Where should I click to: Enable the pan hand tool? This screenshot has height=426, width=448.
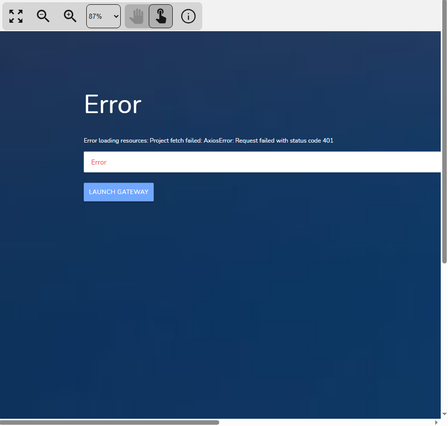136,16
